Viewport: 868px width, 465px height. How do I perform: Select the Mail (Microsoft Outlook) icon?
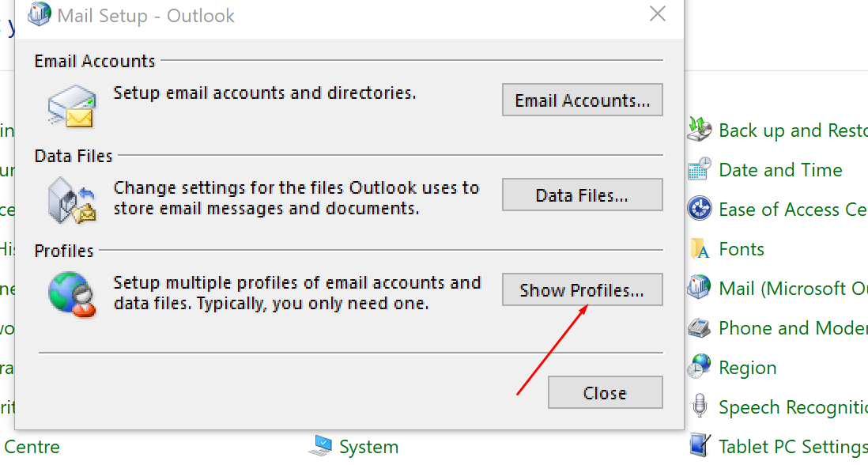699,288
